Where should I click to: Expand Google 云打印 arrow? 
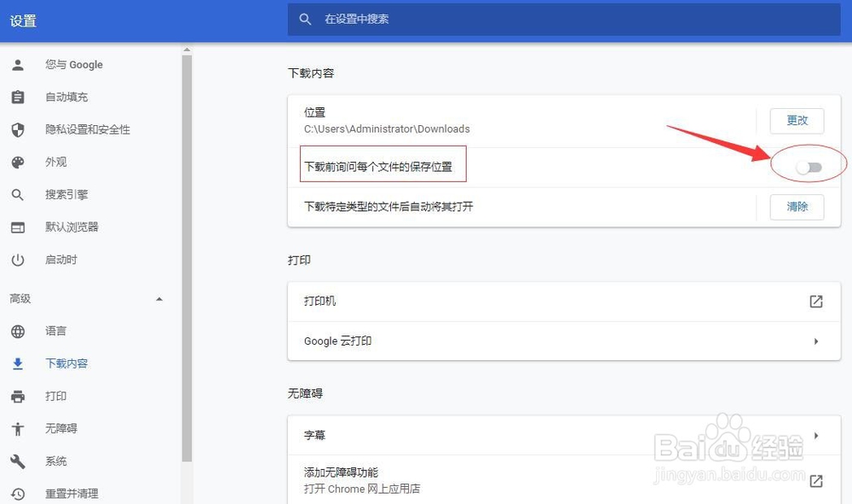[816, 341]
